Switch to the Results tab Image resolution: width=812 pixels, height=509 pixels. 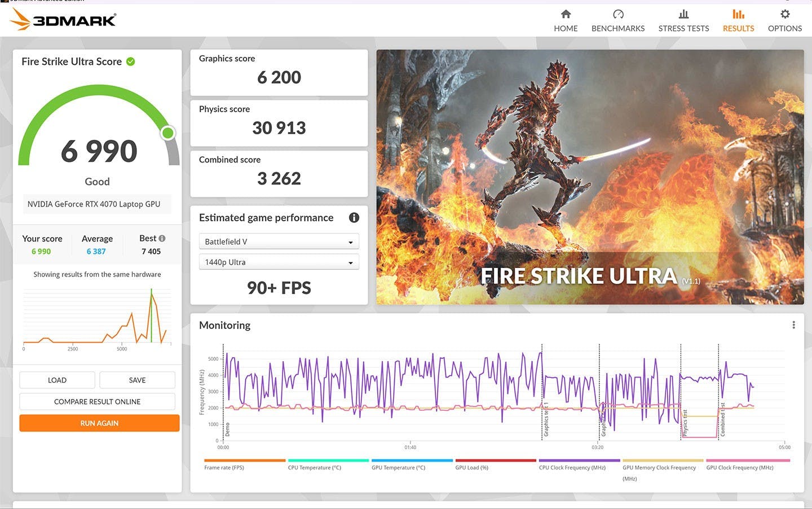[738, 20]
